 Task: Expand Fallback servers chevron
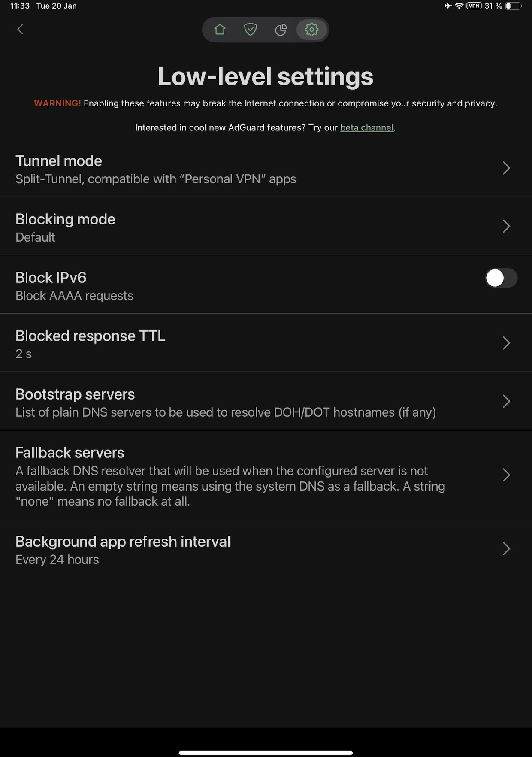pyautogui.click(x=506, y=475)
